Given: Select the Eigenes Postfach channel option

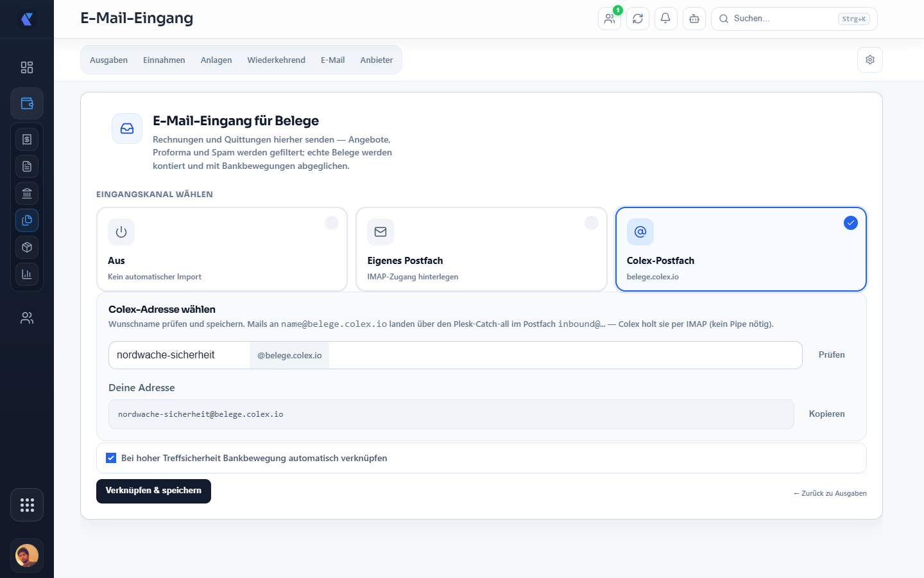Looking at the screenshot, I should [x=481, y=249].
